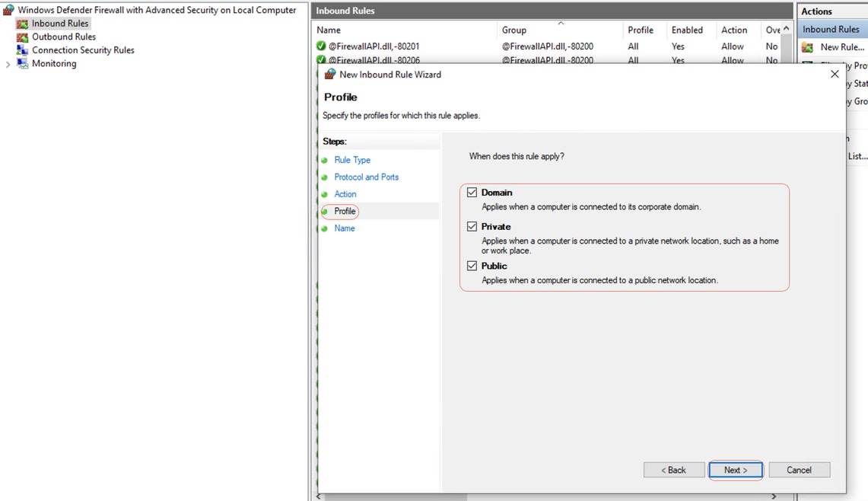Uncheck the Public profile checkbox
Image resolution: width=868 pixels, height=501 pixels.
click(472, 266)
